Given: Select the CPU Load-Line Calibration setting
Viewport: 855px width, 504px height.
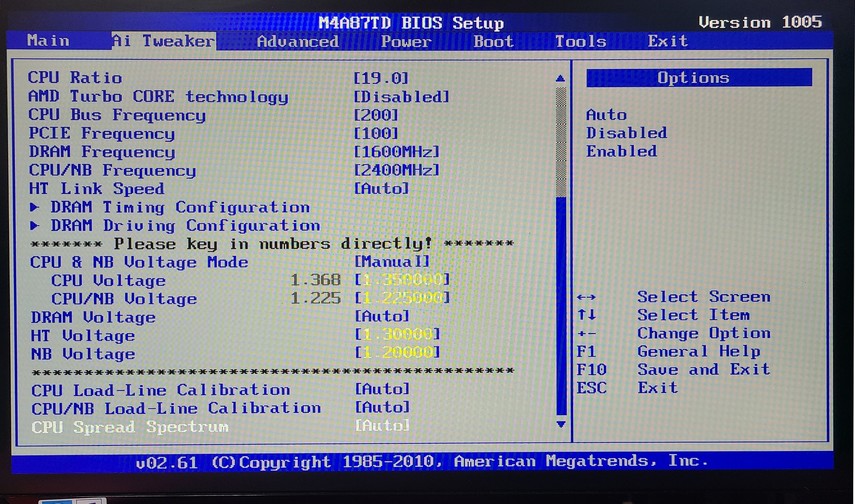Looking at the screenshot, I should pos(160,390).
